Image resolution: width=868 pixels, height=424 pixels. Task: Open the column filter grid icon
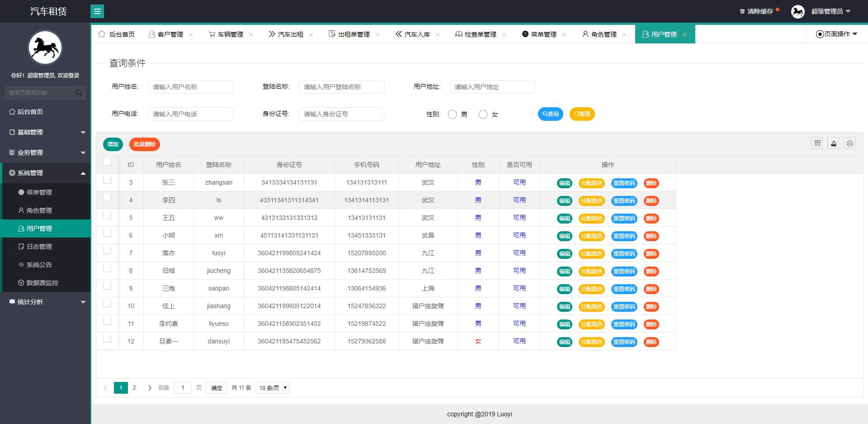(x=817, y=143)
